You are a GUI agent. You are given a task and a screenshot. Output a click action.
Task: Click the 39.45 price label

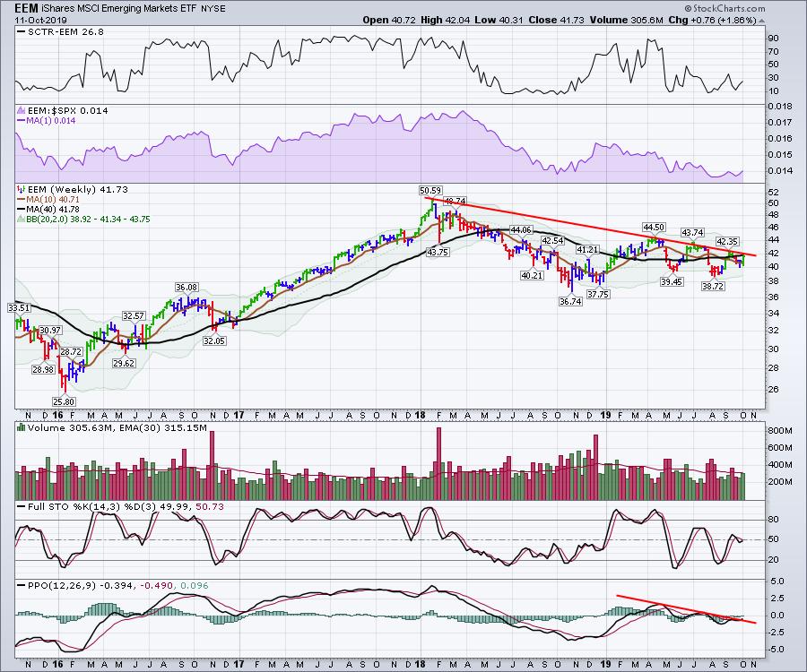672,281
